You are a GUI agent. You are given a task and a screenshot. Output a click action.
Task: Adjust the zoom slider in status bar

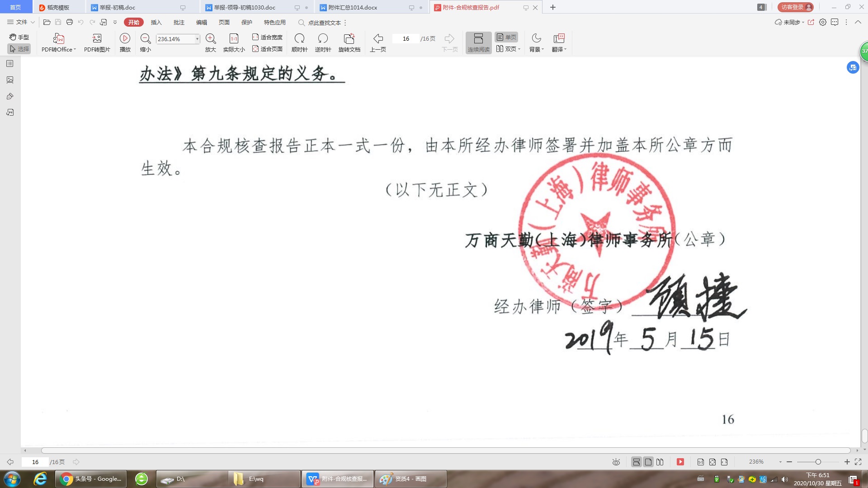[819, 462]
